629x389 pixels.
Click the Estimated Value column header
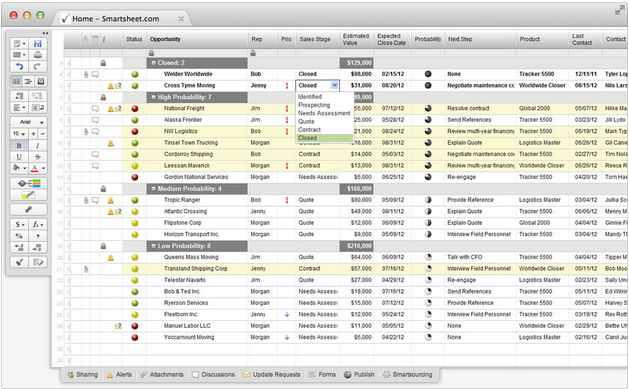tap(356, 39)
